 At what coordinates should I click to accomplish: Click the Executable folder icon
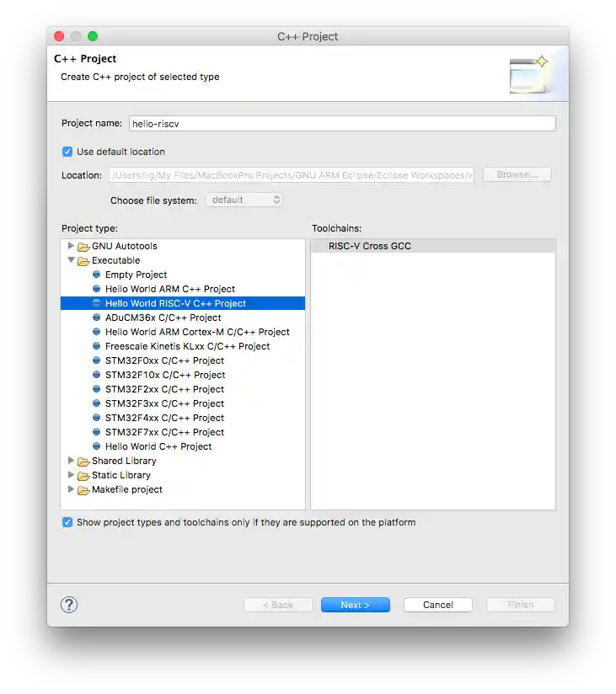tap(83, 261)
